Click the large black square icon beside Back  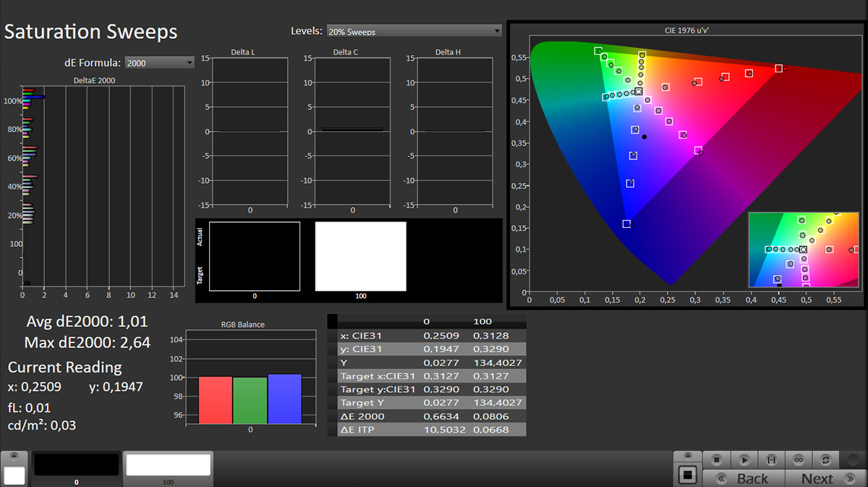[687, 475]
